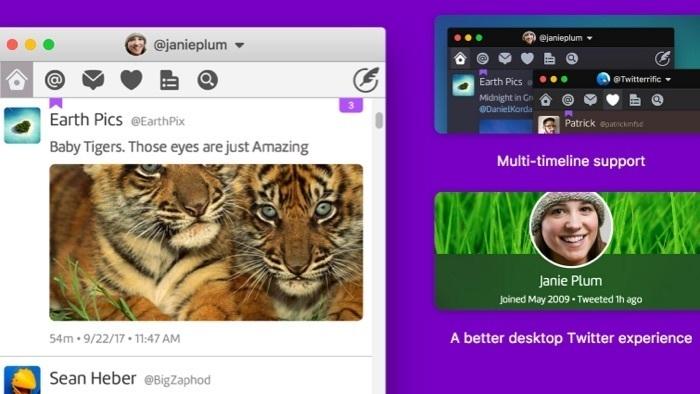Click Twitterrific bird avatar in title bar

tap(603, 79)
